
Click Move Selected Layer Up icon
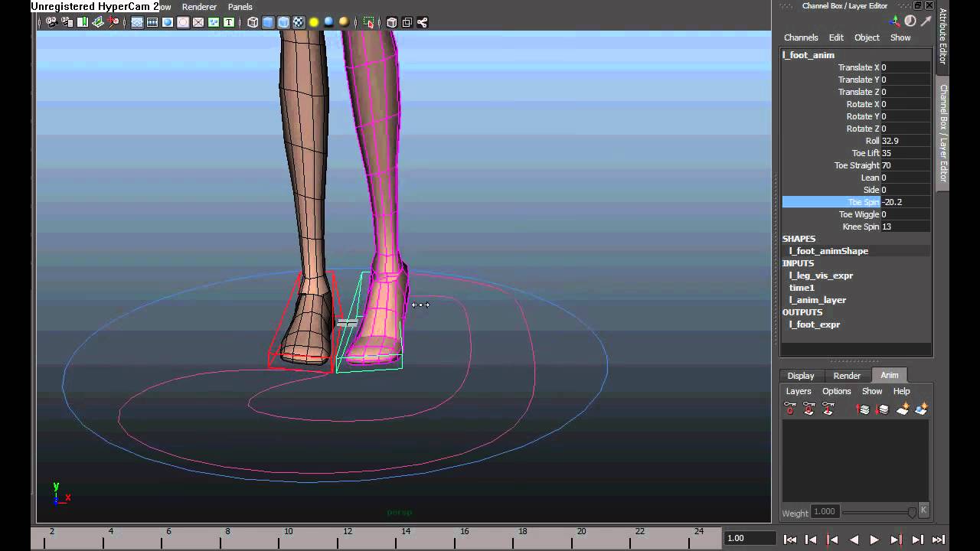(864, 409)
